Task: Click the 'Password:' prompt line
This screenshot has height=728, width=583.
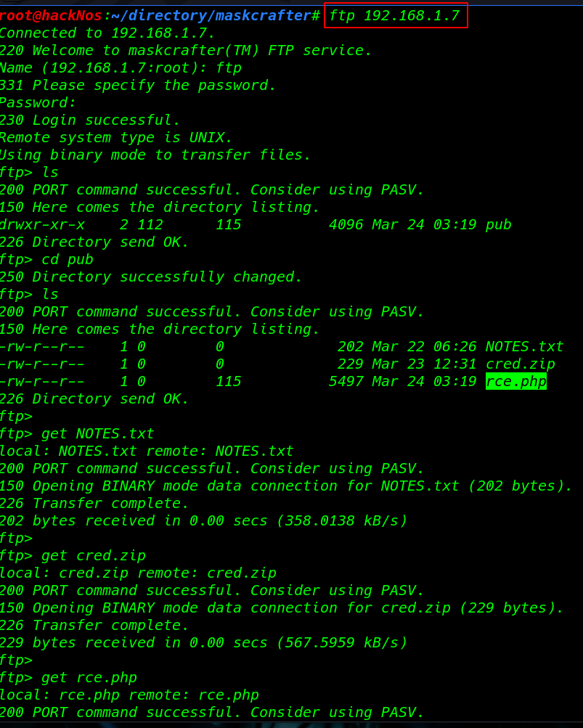Action: coord(38,102)
